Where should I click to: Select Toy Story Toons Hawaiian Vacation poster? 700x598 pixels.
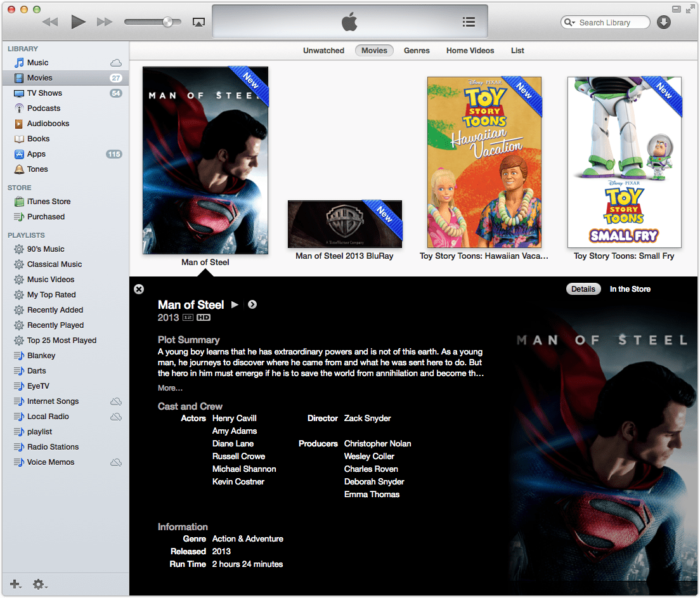click(484, 162)
